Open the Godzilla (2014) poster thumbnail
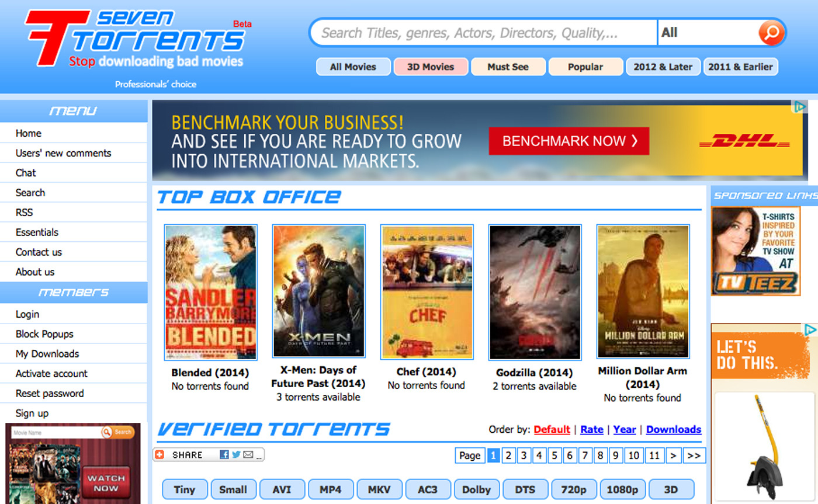Viewport: 818px width, 504px height. [x=533, y=291]
